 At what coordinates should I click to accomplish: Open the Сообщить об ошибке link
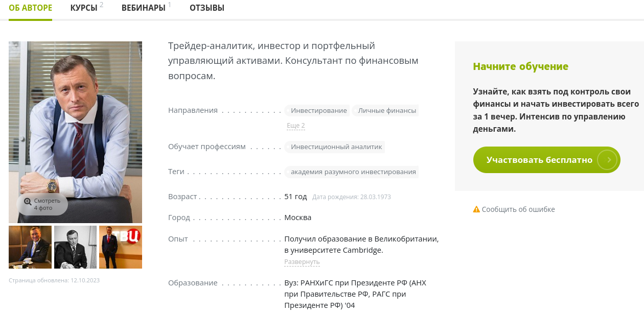point(518,209)
